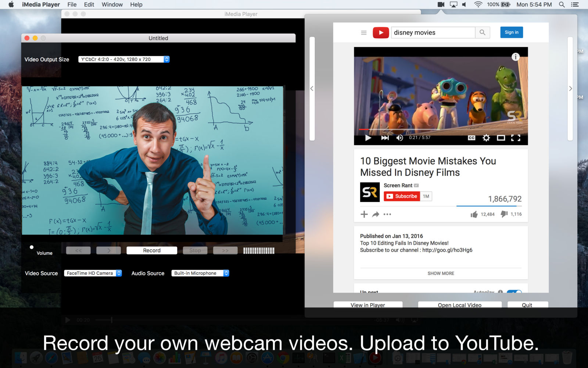Click the video title text
The image size is (588, 368).
(x=428, y=167)
